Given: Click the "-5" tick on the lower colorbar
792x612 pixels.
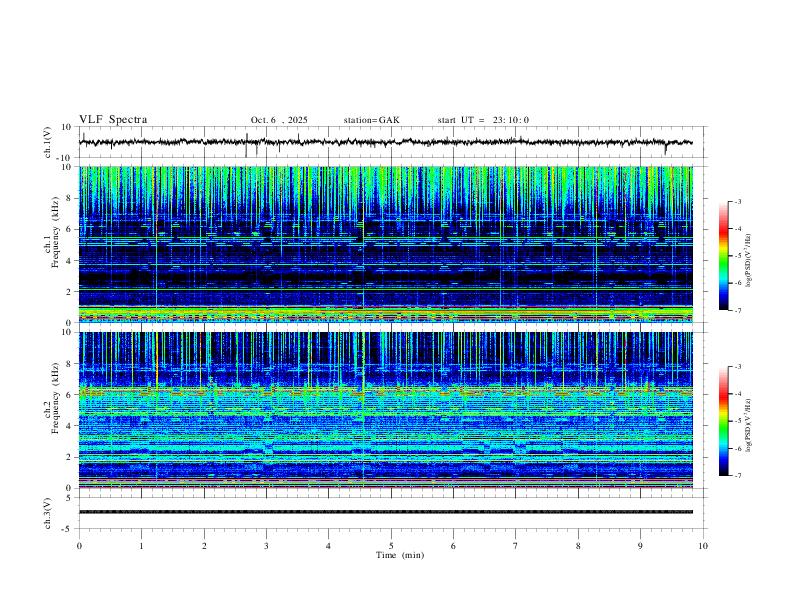Looking at the screenshot, I should click(738, 421).
